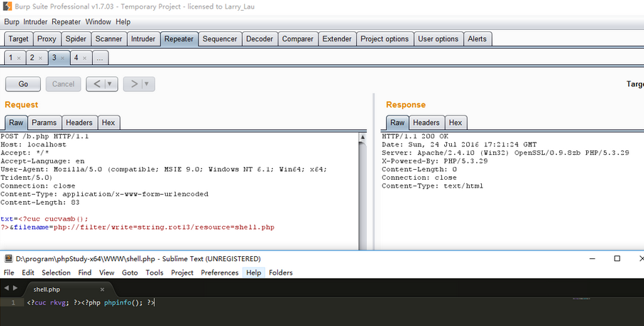
Task: Open Sublime Text View menu
Action: pos(106,272)
